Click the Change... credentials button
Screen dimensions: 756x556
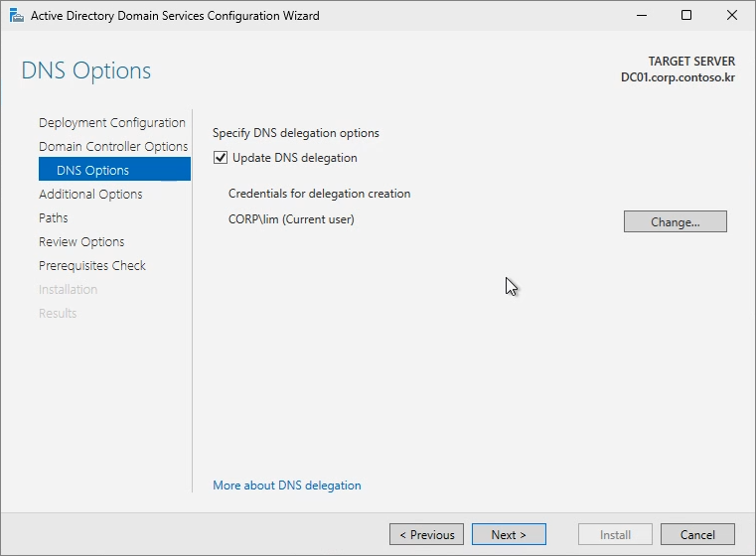coord(675,221)
